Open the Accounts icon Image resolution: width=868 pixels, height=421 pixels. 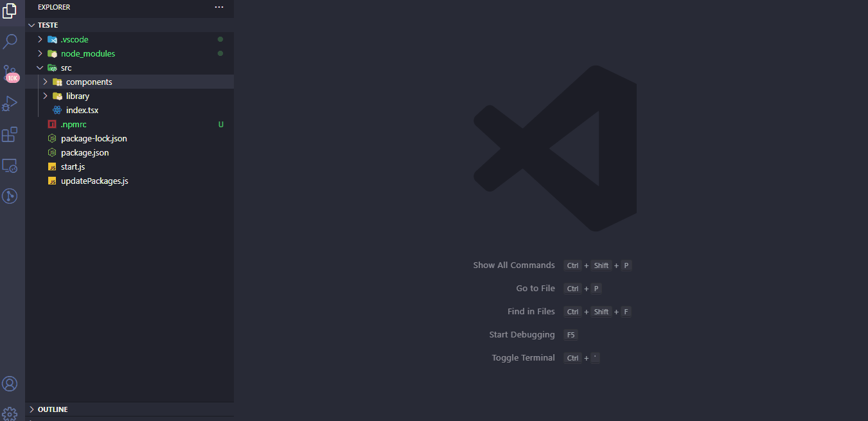pos(10,384)
